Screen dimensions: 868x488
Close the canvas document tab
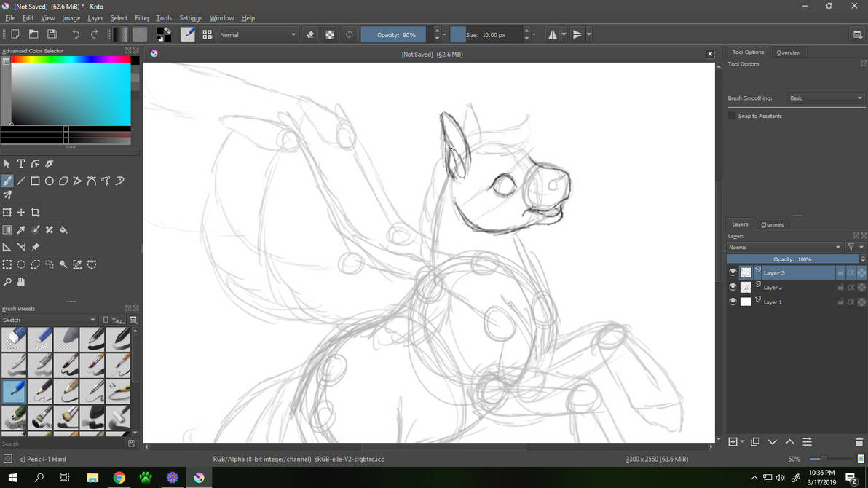point(710,54)
